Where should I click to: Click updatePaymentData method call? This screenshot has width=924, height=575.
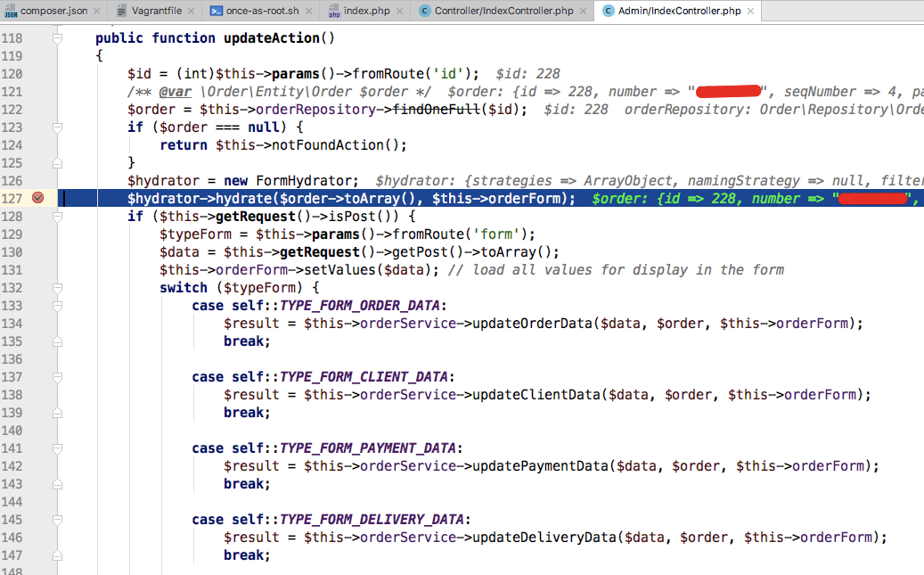pos(540,466)
